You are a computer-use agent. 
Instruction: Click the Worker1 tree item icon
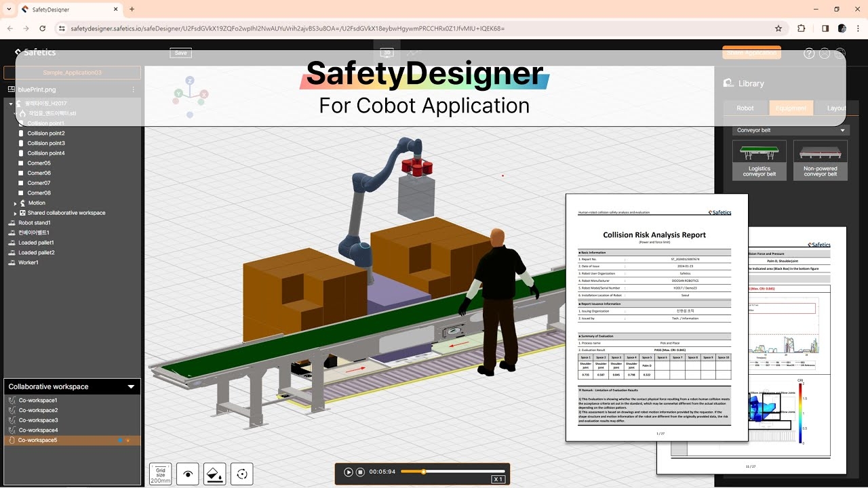click(x=12, y=263)
